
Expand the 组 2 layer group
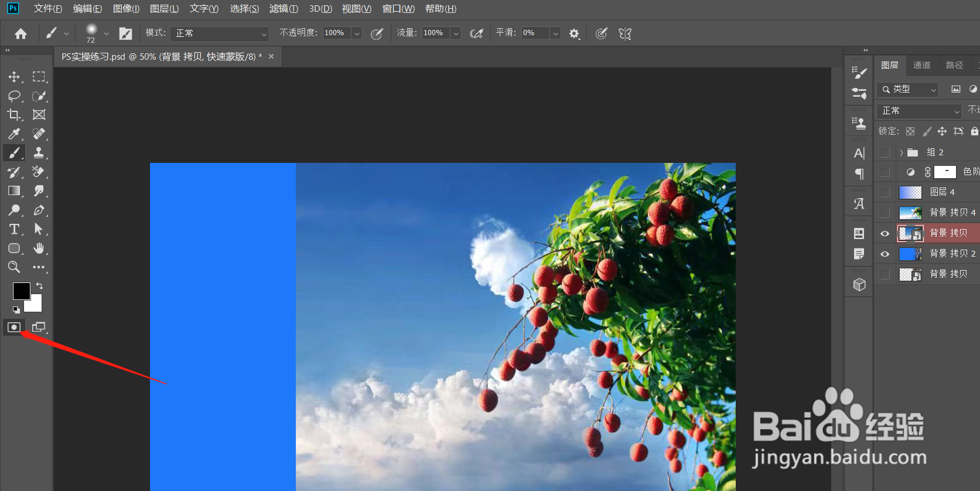901,152
